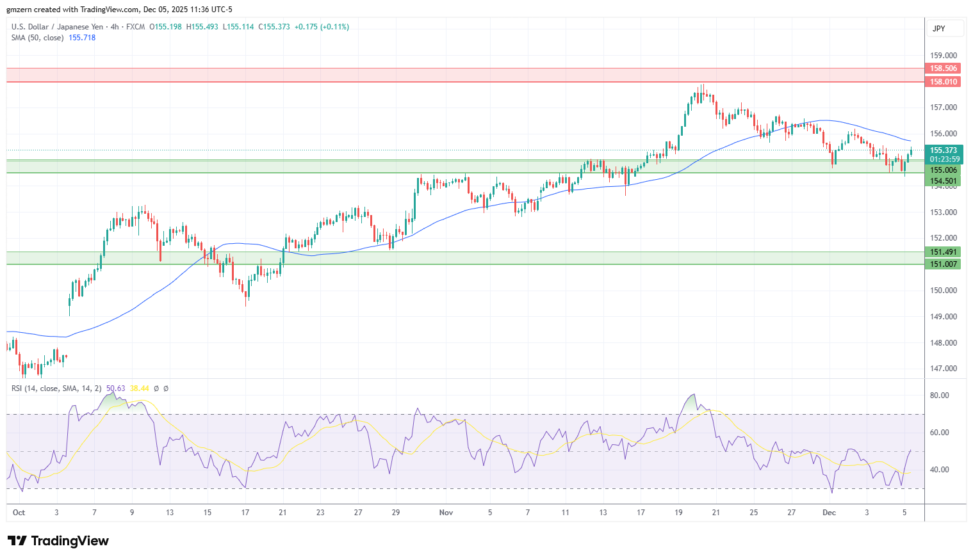Select the 158.506 red price label
Screen dimensions: 973x560
pyautogui.click(x=944, y=68)
